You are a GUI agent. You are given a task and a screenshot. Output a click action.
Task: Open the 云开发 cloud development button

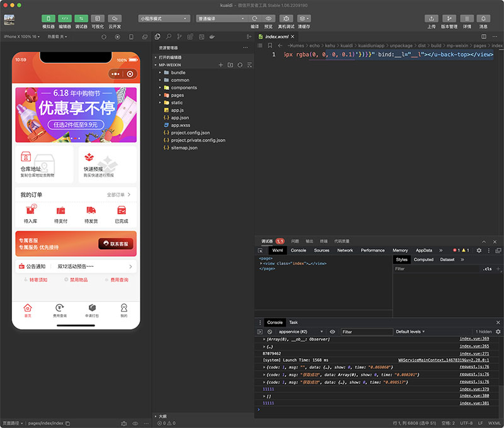pyautogui.click(x=115, y=19)
